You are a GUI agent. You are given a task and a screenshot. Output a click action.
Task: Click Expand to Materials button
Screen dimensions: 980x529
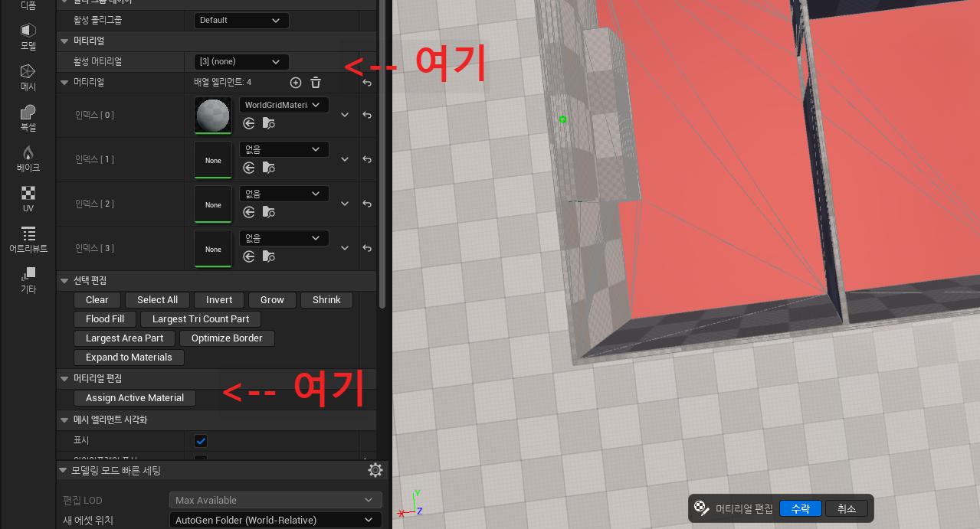pos(129,358)
